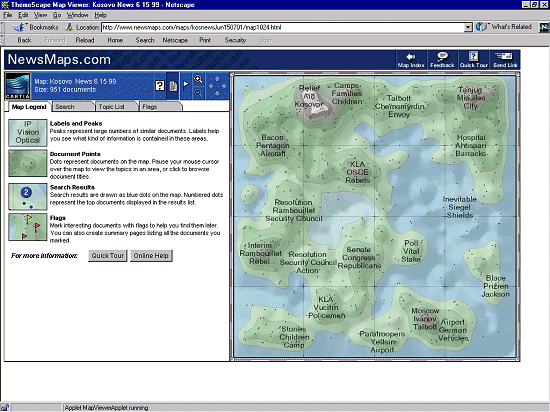Click the Back toolbar button
Screen dimensions: 550x412
pyautogui.click(x=24, y=40)
